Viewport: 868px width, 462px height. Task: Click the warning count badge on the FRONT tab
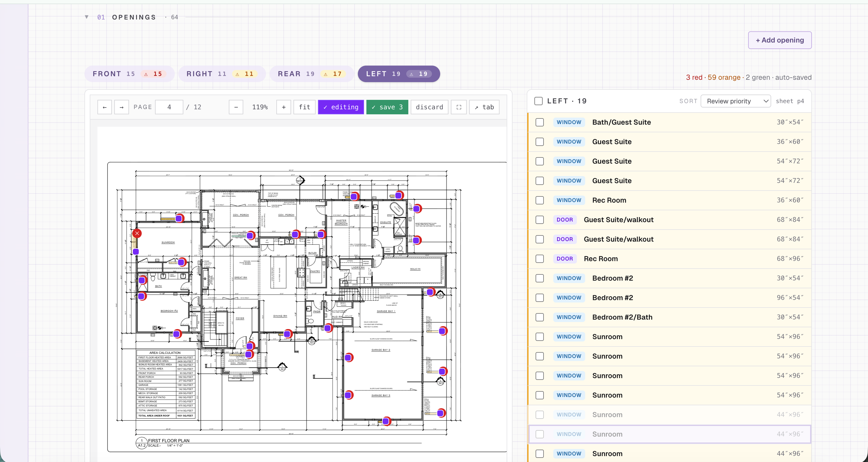pyautogui.click(x=153, y=74)
